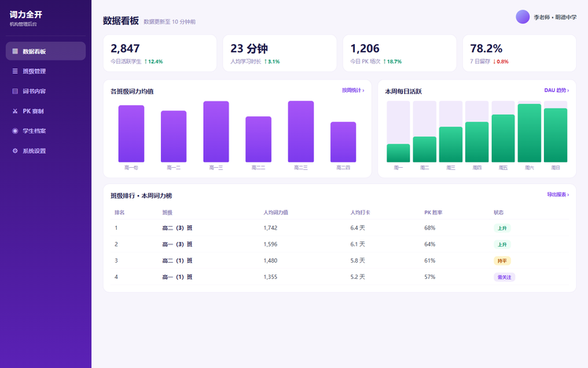Click the 数据看板 sidebar icon

pyautogui.click(x=15, y=51)
